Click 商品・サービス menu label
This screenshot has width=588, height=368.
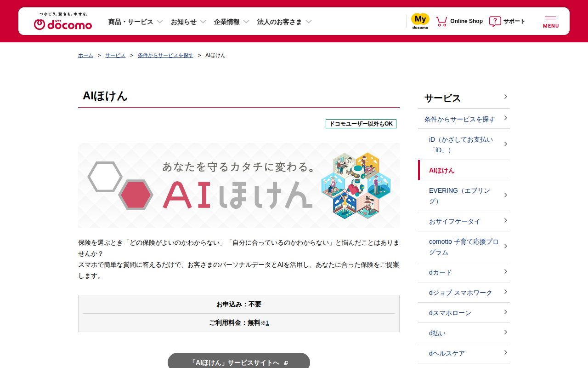click(x=130, y=22)
